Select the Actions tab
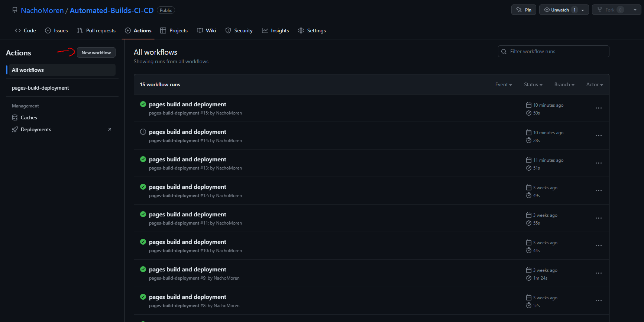644x322 pixels. [x=138, y=30]
